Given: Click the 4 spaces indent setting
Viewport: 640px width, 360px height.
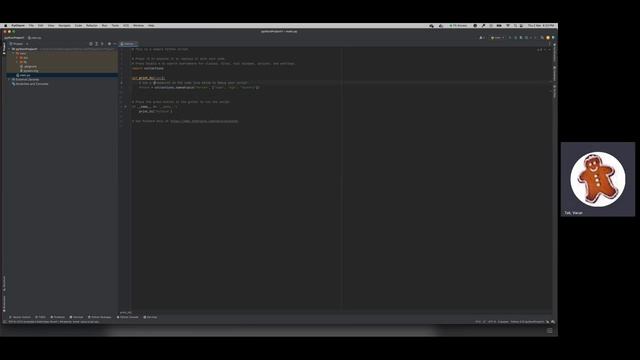Looking at the screenshot, I should (503, 322).
